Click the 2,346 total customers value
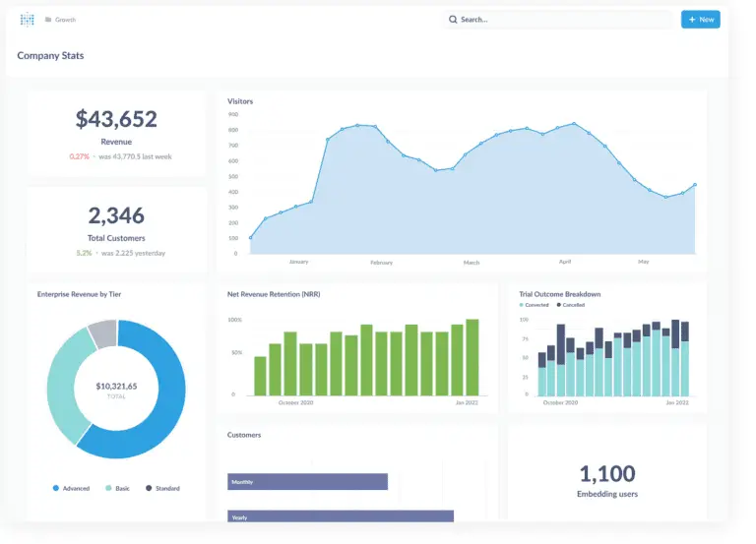Screen dimensions: 756x544 116,215
